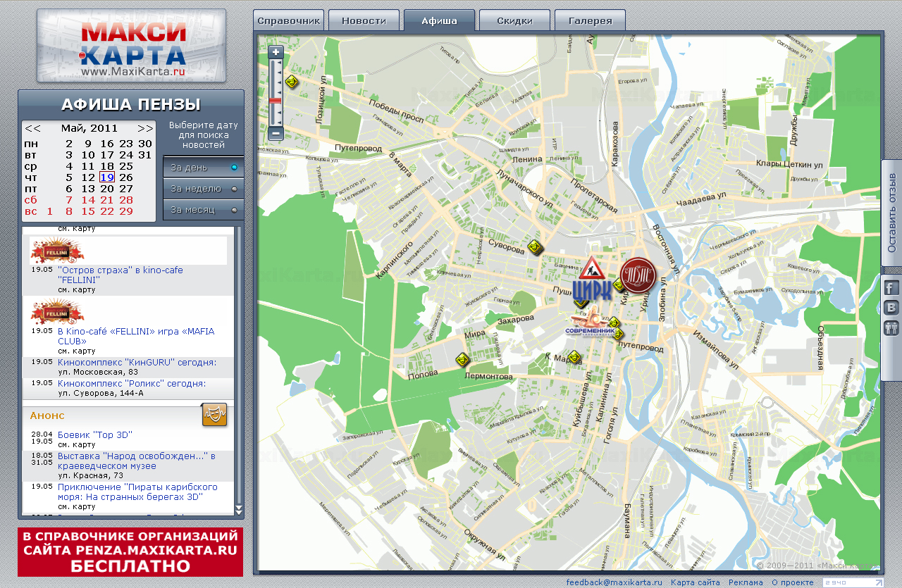Open the Скидки tab

514,20
